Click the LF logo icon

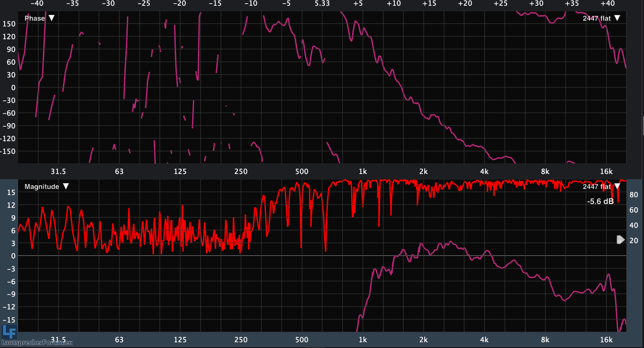pos(9,332)
